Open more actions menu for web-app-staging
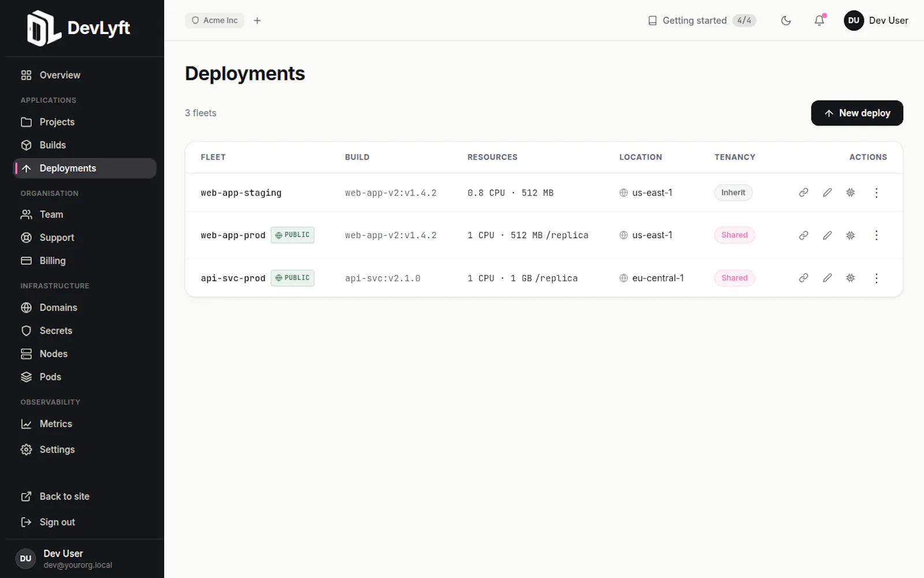The height and width of the screenshot is (578, 924). coord(876,192)
